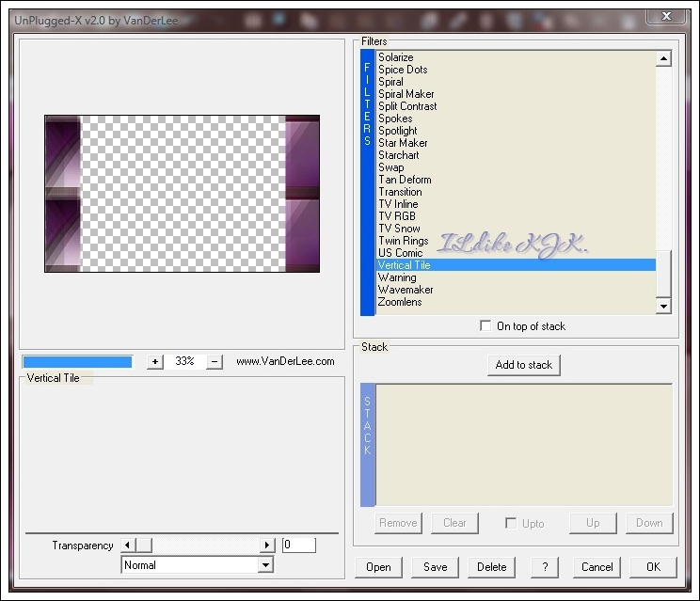
Task: Toggle the Upto checkbox
Action: click(511, 523)
